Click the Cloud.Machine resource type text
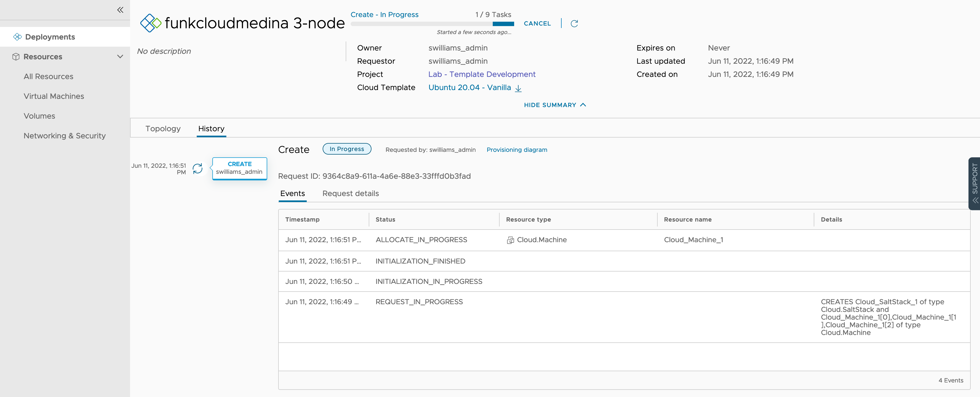 click(541, 240)
